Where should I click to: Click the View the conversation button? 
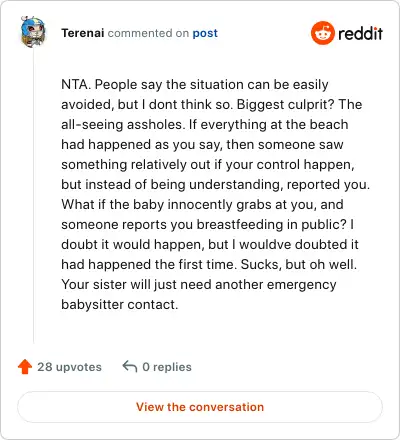click(x=200, y=407)
